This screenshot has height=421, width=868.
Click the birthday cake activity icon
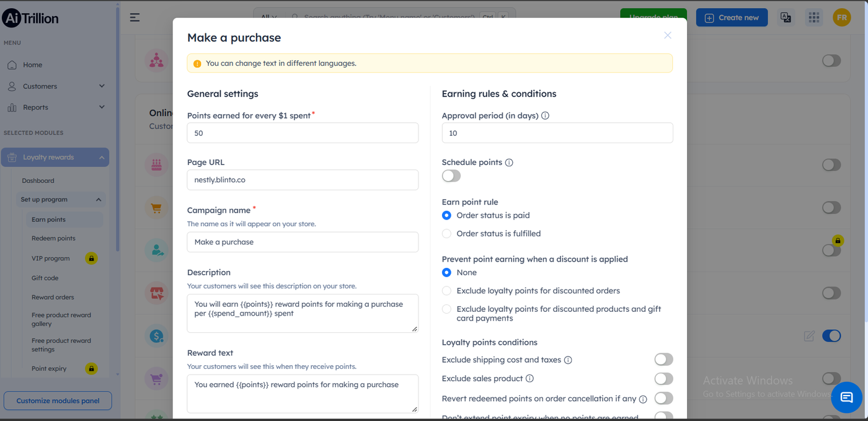[156, 165]
